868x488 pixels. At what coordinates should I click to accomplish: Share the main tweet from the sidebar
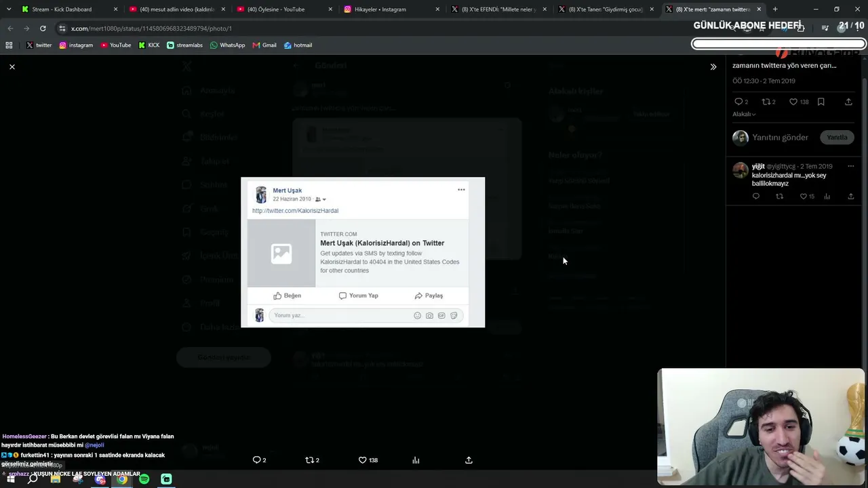click(848, 102)
